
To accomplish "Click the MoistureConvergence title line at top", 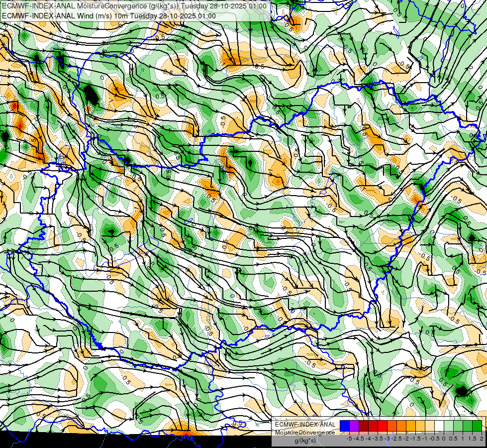I will point(134,6).
